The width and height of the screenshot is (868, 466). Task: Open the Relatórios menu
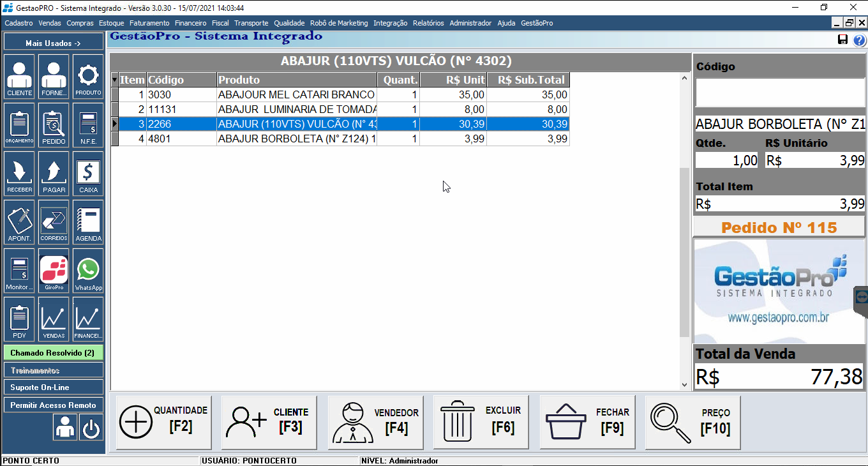(x=428, y=23)
